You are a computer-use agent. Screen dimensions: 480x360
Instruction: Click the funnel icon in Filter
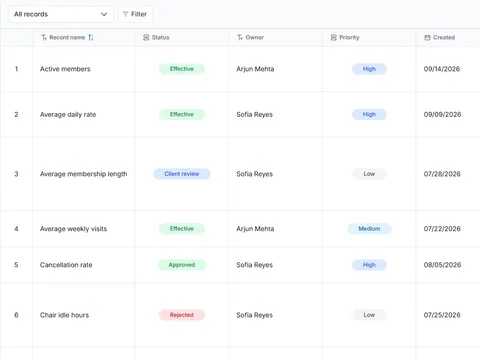[x=125, y=14]
